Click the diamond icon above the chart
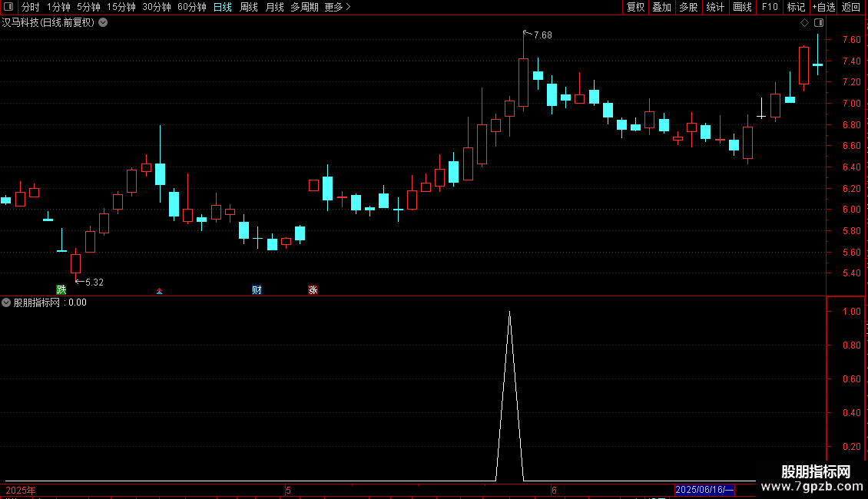The width and height of the screenshot is (868, 499). tap(804, 23)
